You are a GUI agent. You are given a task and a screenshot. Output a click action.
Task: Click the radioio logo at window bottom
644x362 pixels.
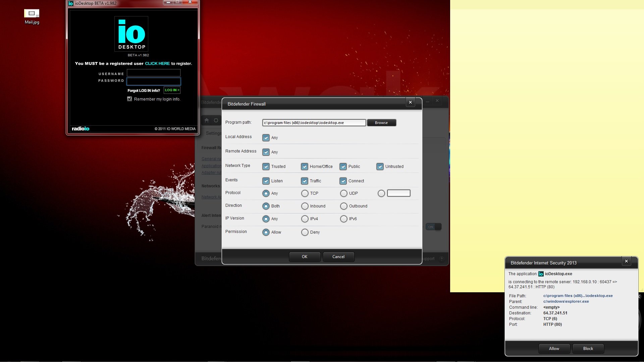80,129
